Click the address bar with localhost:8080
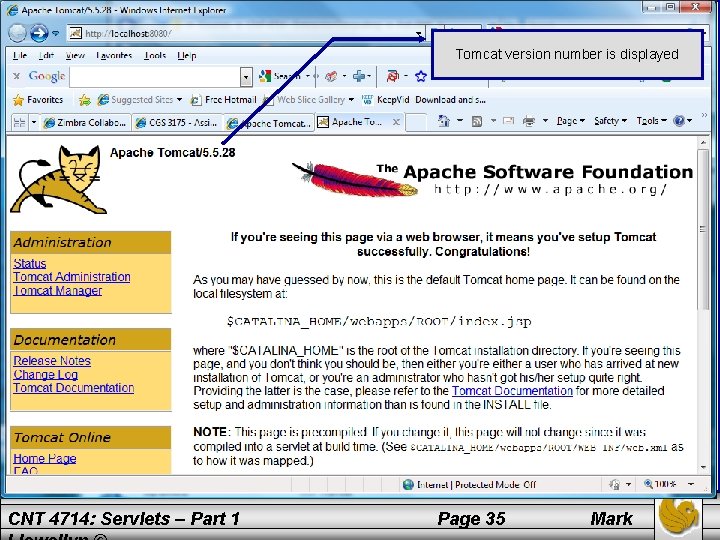The height and width of the screenshot is (540, 720). pyautogui.click(x=246, y=34)
